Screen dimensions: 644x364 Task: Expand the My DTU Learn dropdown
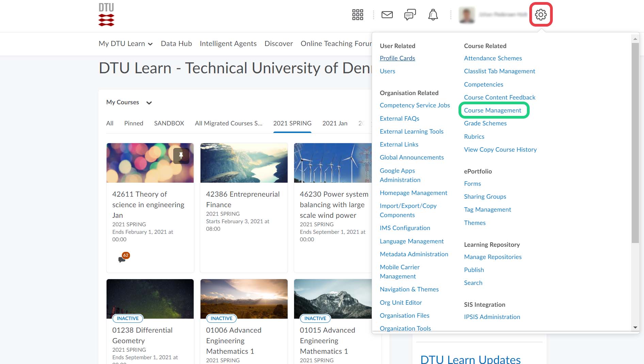pos(125,44)
